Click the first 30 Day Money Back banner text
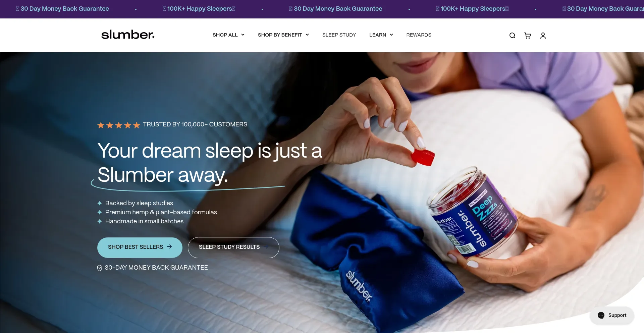Viewport: 644px width, 333px height. click(x=64, y=9)
